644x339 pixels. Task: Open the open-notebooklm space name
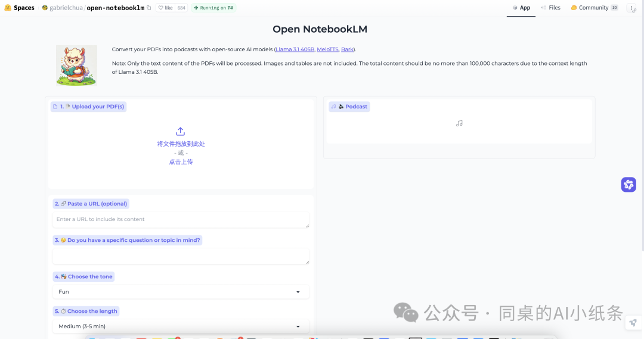pyautogui.click(x=116, y=8)
